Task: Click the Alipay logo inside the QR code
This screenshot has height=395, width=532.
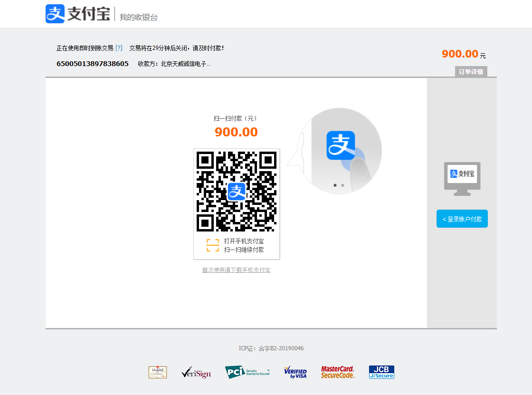Action: (x=237, y=192)
